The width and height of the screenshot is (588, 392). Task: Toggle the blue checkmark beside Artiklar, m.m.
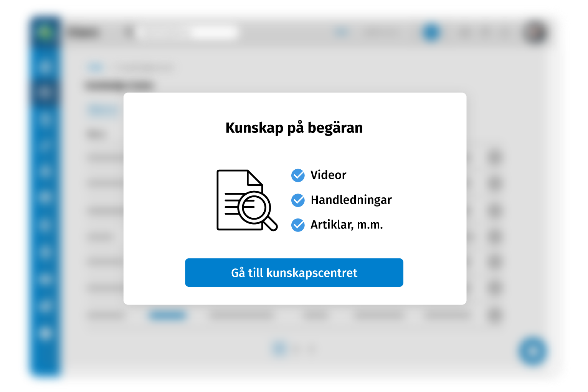coord(298,225)
